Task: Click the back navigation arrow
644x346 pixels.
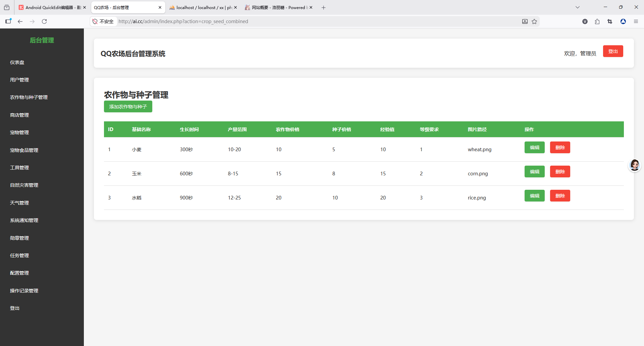Action: pyautogui.click(x=20, y=21)
